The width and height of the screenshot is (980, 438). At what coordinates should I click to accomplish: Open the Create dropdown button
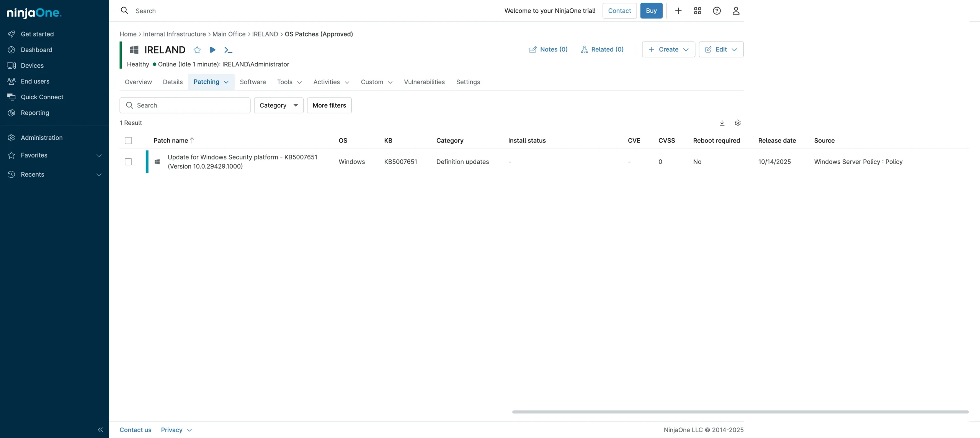point(668,49)
